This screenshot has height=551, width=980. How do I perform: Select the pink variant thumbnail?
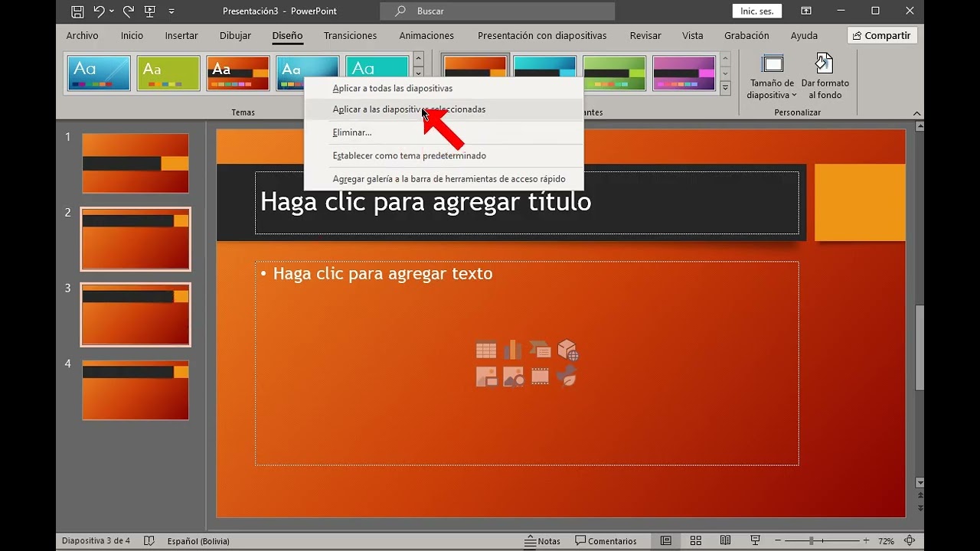684,73
